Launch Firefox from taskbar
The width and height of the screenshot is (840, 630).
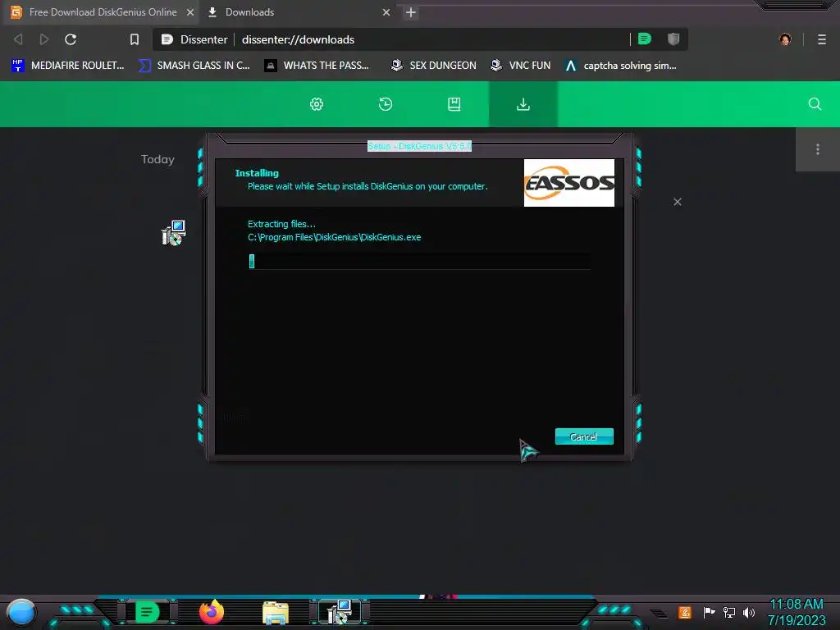212,612
